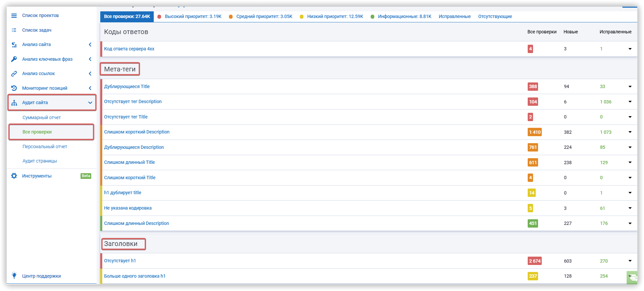Click fixed value 1 036 in Description row
The height and width of the screenshot is (291, 644).
[606, 102]
